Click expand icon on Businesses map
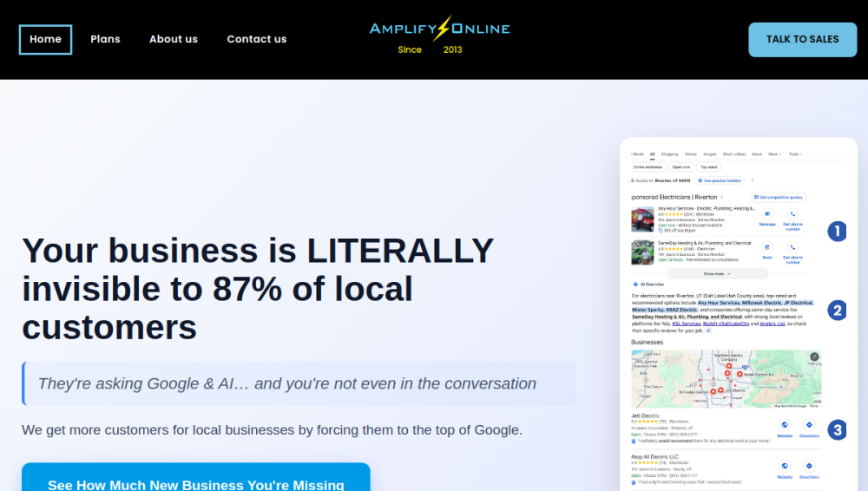This screenshot has width=868, height=491. (814, 357)
